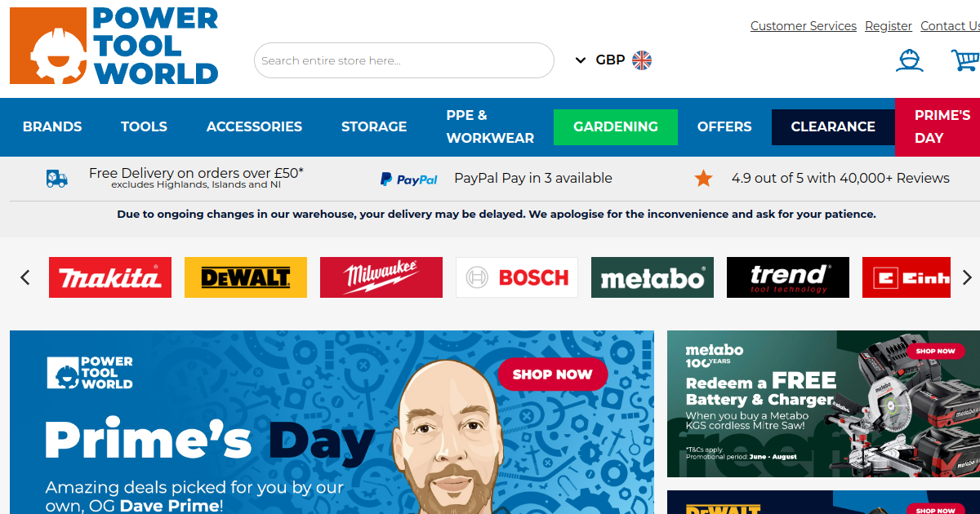Click the Customer Services link
The height and width of the screenshot is (514, 980).
804,26
